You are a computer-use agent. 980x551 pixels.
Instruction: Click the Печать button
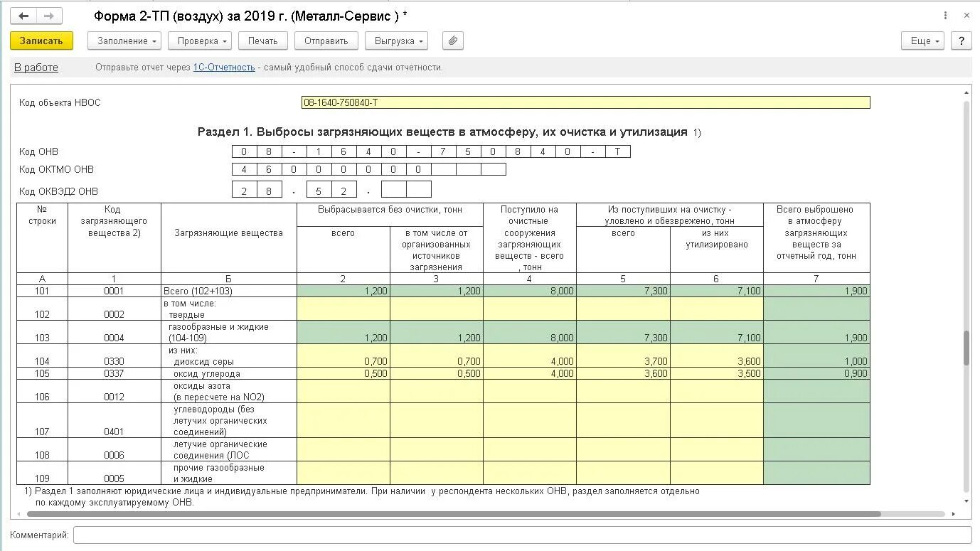pos(262,41)
